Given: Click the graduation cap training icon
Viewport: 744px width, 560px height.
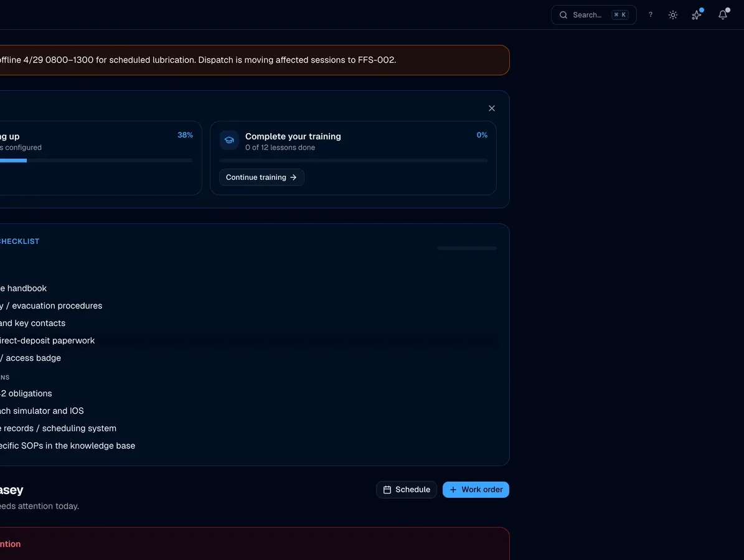Looking at the screenshot, I should (x=229, y=141).
